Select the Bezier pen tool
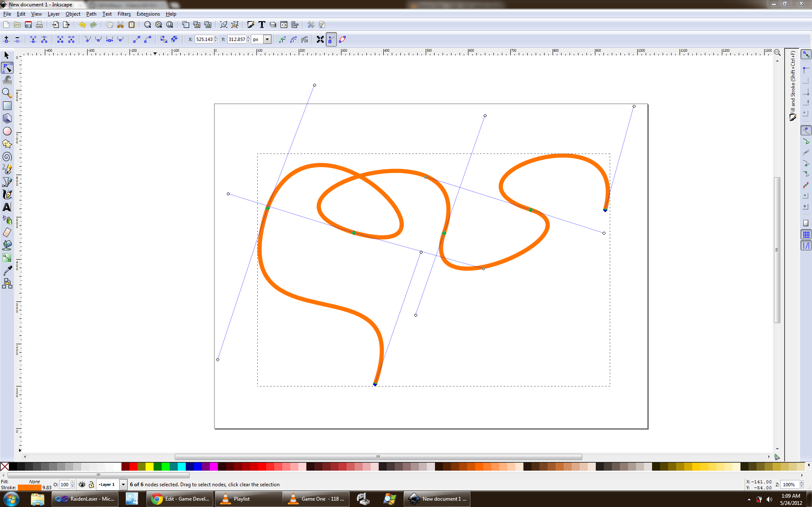 click(7, 182)
